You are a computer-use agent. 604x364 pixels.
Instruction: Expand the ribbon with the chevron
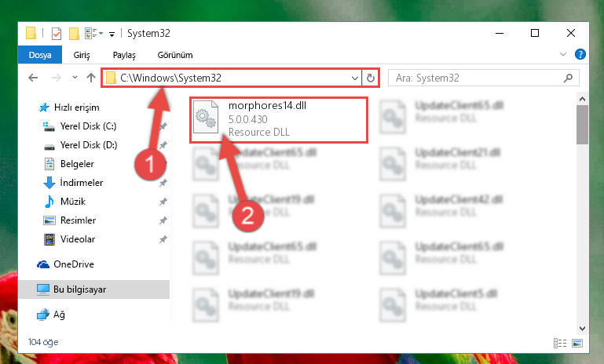pyautogui.click(x=563, y=54)
